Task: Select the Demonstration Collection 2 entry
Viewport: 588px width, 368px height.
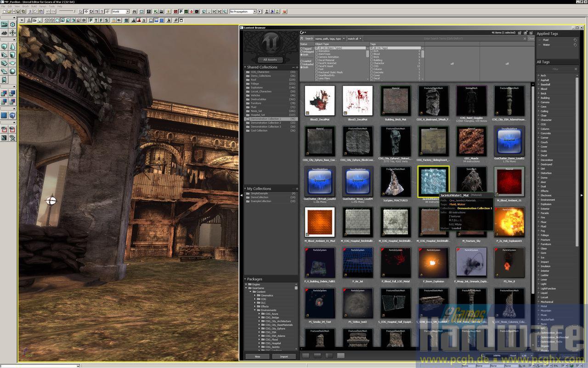Action: click(x=271, y=123)
